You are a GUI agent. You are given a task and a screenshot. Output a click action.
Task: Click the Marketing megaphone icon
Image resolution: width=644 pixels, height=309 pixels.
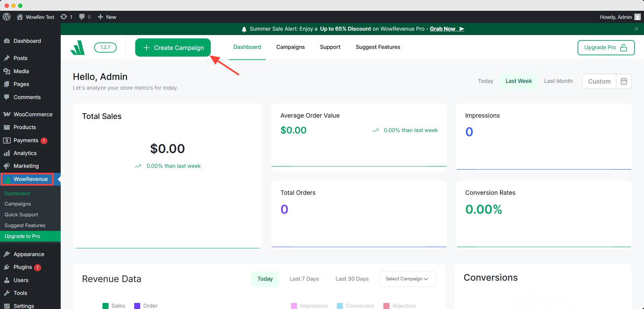(7, 166)
